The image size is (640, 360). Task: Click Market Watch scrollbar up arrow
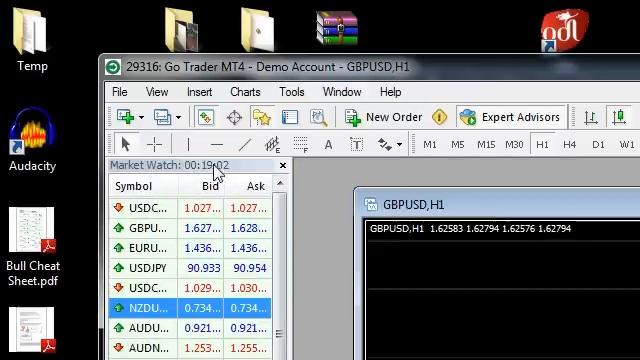tap(280, 184)
